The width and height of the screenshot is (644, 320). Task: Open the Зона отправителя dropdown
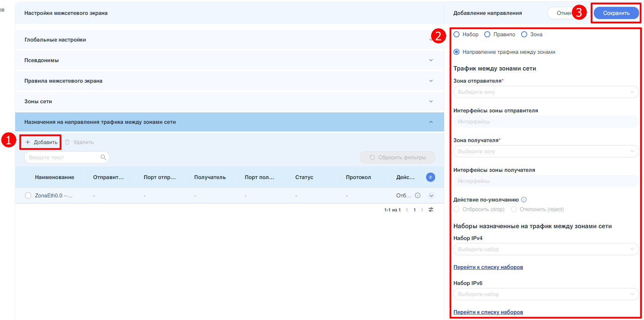(x=545, y=92)
